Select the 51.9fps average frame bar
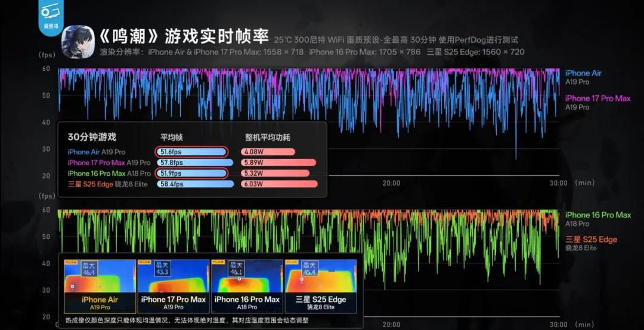The image size is (644, 330). pos(191,173)
